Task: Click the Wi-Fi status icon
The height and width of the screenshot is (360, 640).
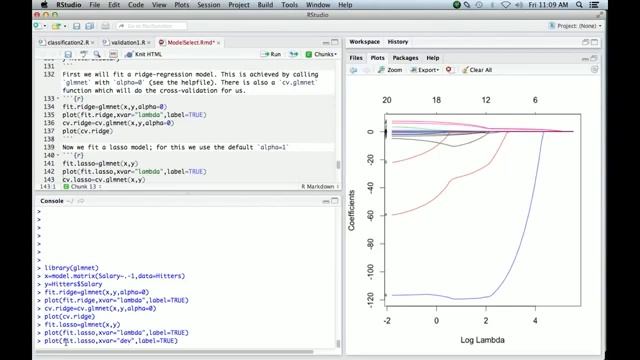Action: 505,5
